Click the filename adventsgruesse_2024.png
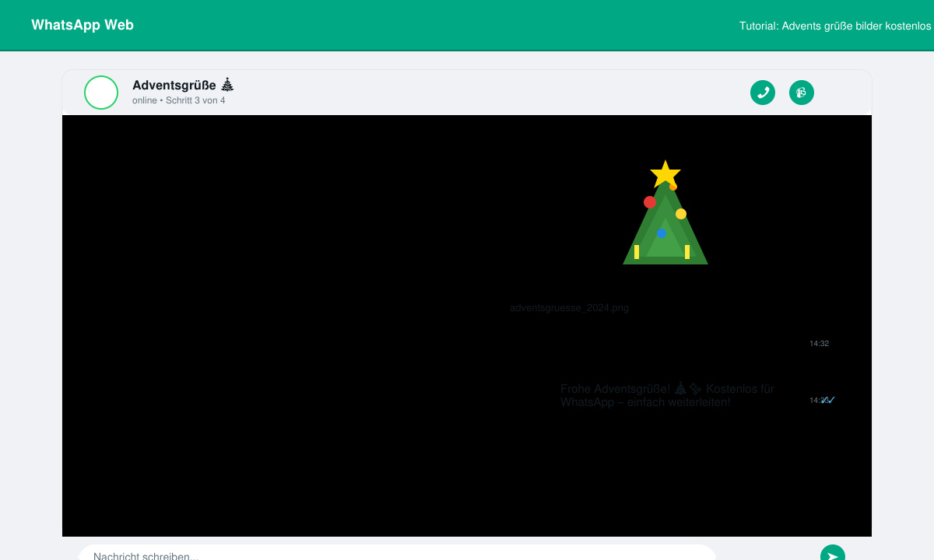Screen dimensions: 934x560 point(569,308)
